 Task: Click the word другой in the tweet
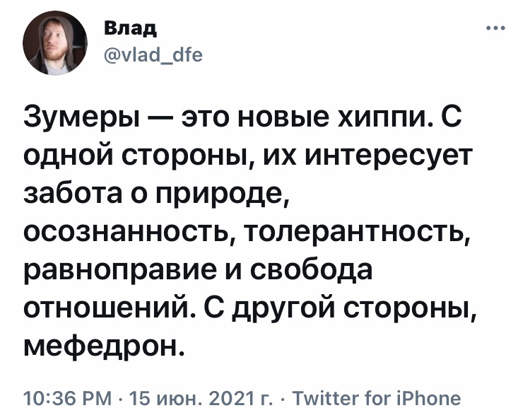pyautogui.click(x=273, y=308)
